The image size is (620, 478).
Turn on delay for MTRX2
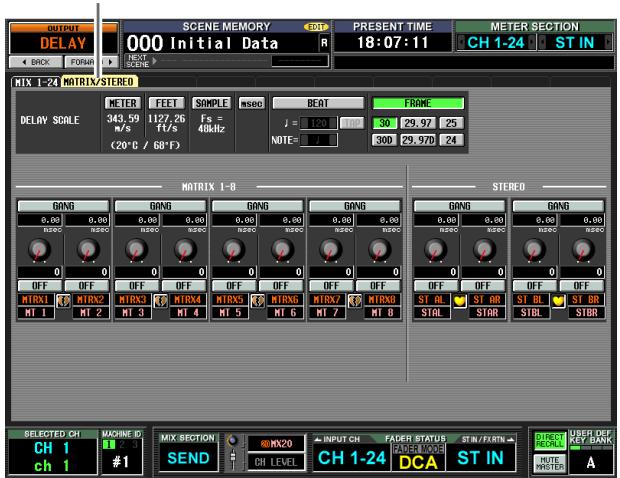[x=87, y=285]
